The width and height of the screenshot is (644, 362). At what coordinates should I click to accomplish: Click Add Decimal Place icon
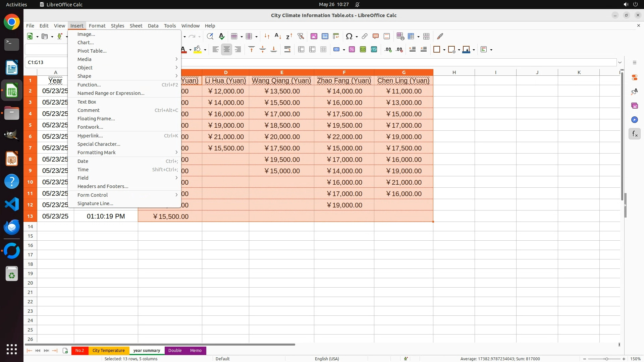click(388, 50)
